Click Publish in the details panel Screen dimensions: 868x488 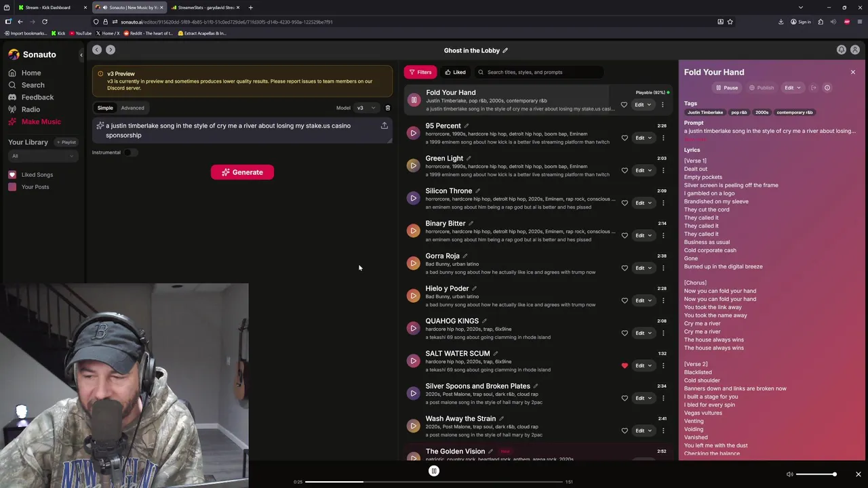pos(762,87)
